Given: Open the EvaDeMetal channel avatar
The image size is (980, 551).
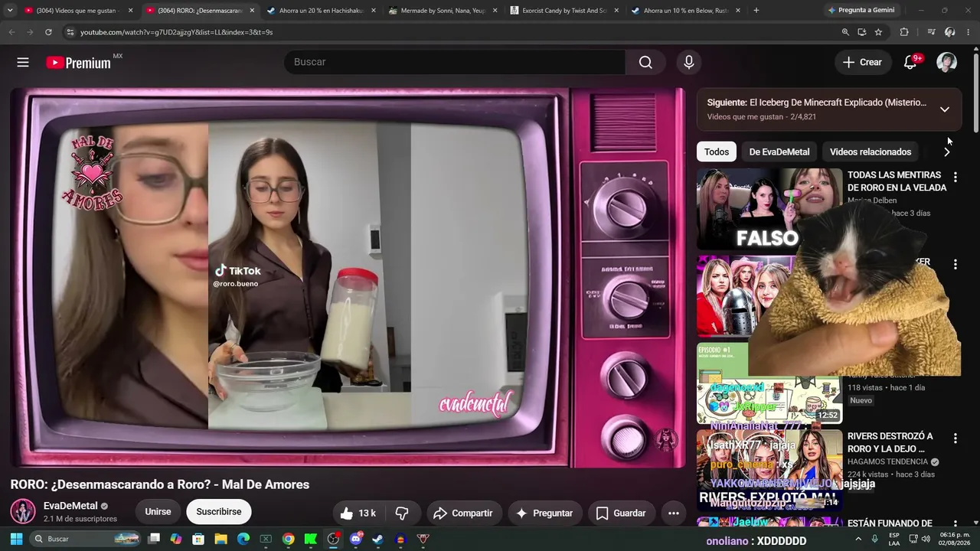Looking at the screenshot, I should pyautogui.click(x=23, y=511).
